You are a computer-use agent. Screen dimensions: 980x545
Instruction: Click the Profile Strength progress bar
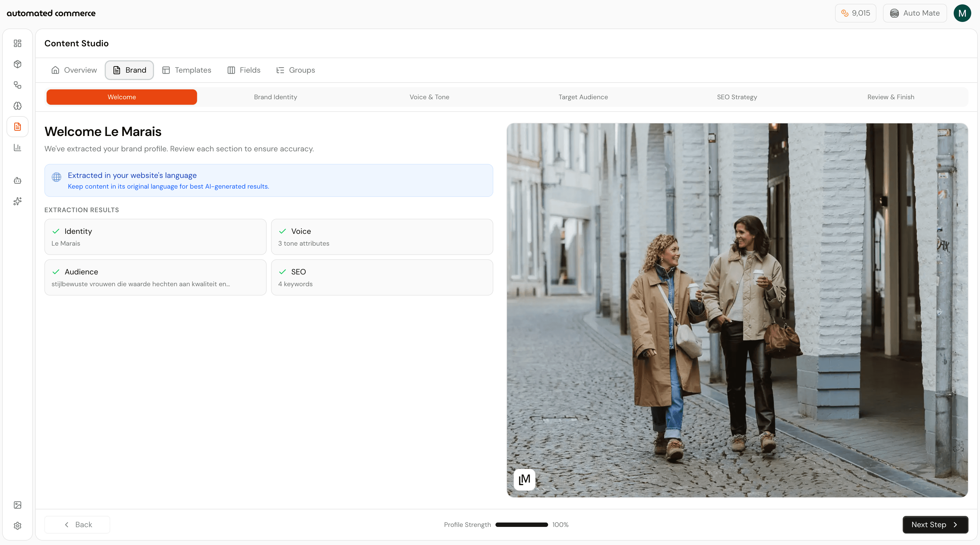522,525
